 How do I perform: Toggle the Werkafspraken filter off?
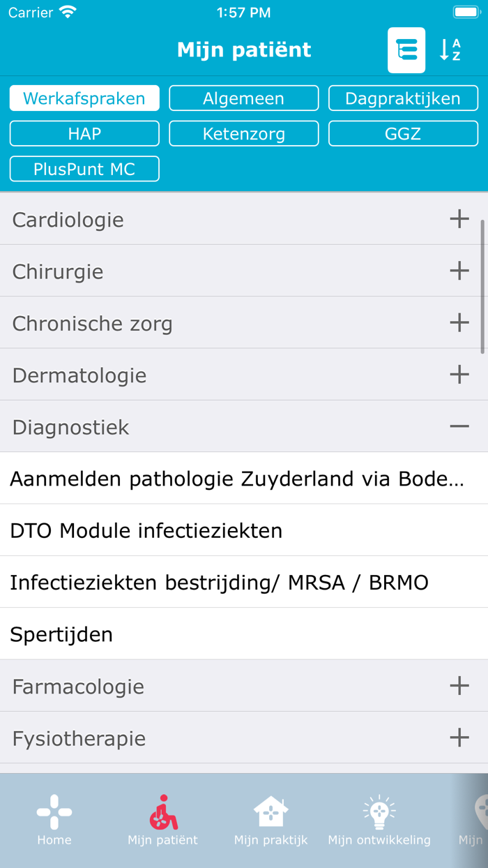84,98
